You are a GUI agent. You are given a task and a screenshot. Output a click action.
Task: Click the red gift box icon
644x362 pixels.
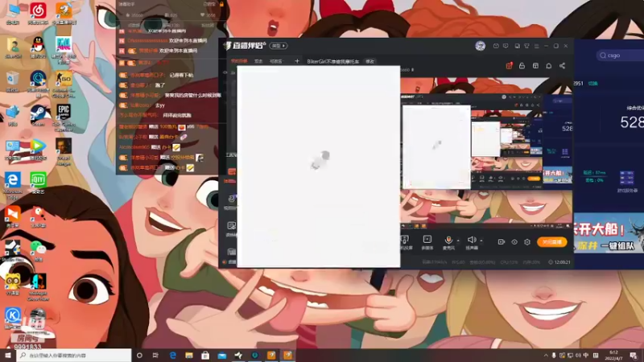(x=510, y=66)
